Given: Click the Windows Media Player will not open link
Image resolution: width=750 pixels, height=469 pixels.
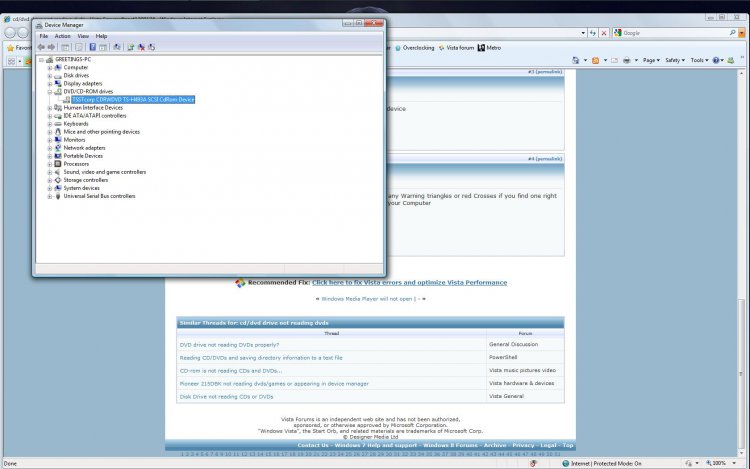Looking at the screenshot, I should coord(369,299).
